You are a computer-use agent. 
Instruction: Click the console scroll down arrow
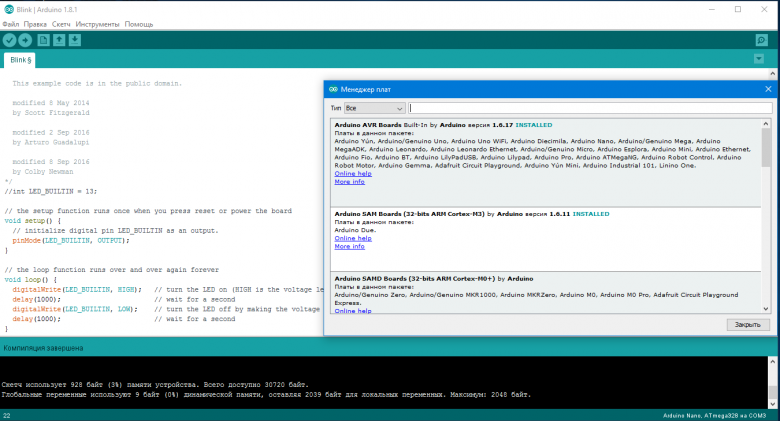[x=773, y=404]
